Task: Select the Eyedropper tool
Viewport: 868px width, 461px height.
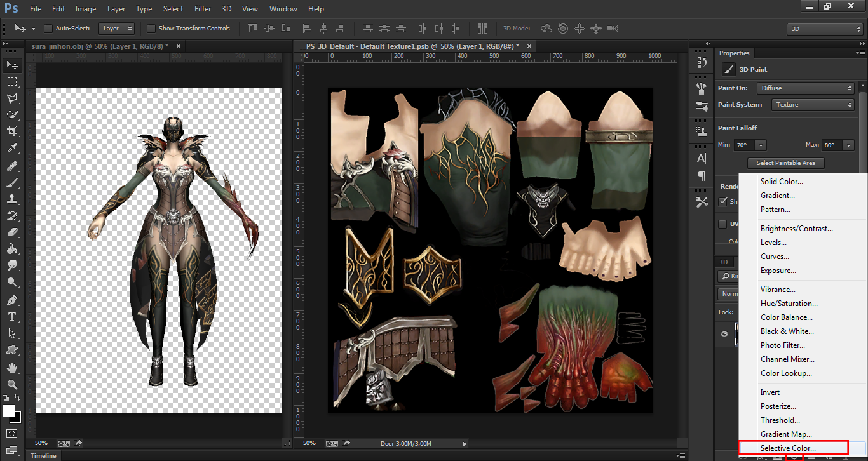Action: 12,149
